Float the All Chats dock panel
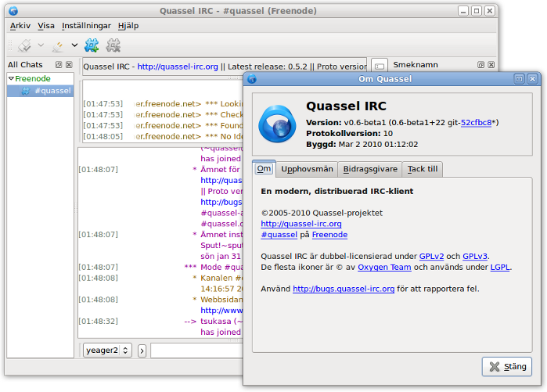The height and width of the screenshot is (392, 547). click(59, 65)
